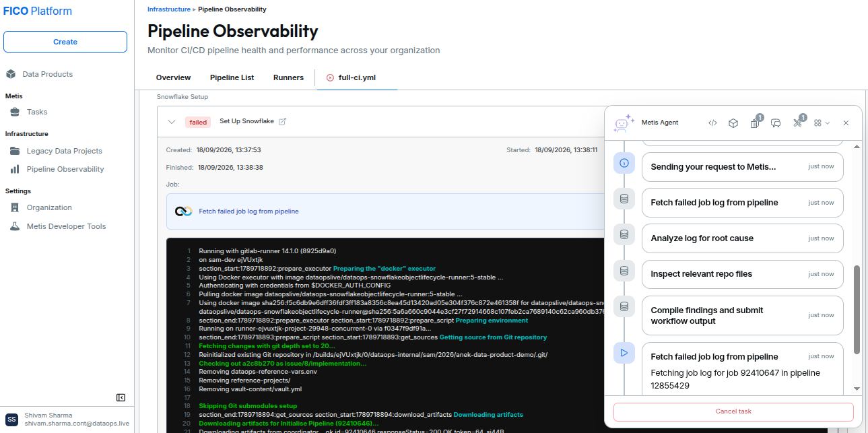The image size is (868, 433).
Task: Switch to the Pipeline List tab
Action: pos(232,77)
